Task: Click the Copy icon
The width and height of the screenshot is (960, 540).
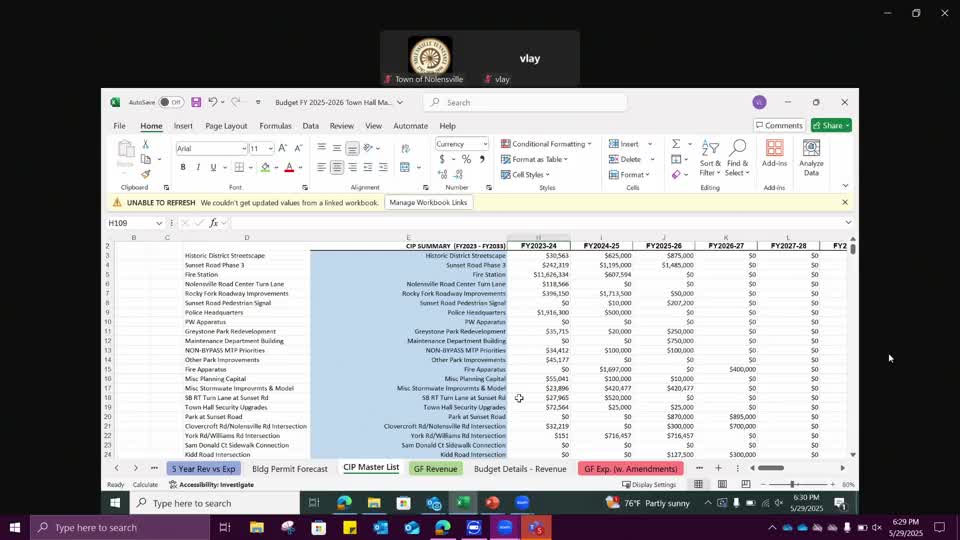Action: [x=146, y=159]
